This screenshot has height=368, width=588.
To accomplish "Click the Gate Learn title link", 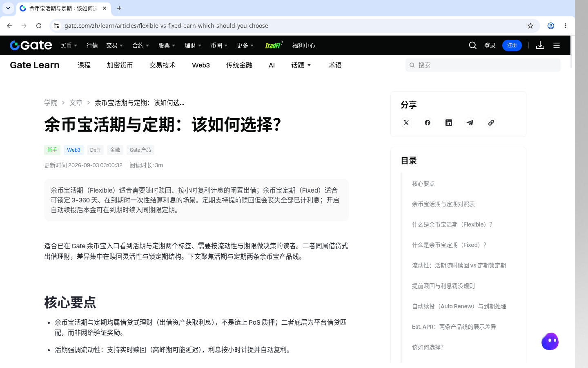I will [x=35, y=65].
